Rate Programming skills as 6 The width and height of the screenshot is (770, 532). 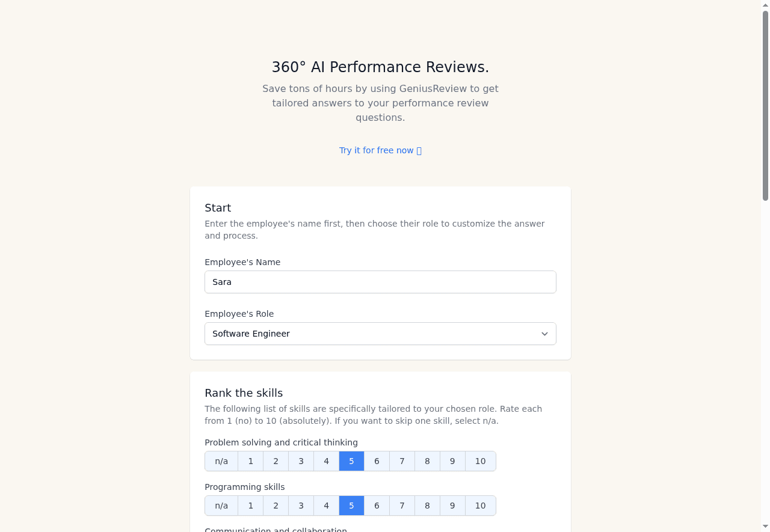click(x=377, y=506)
